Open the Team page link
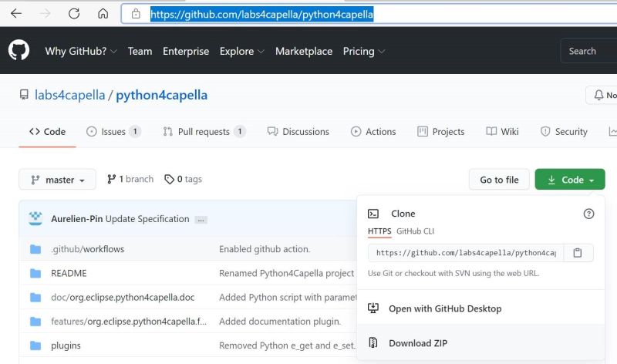Screen dimensions: 617x364 [140, 51]
